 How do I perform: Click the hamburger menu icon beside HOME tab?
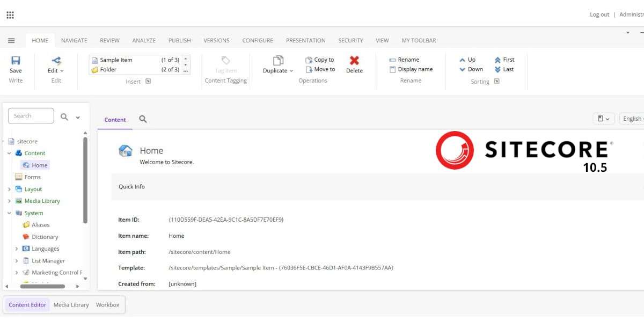pyautogui.click(x=11, y=41)
